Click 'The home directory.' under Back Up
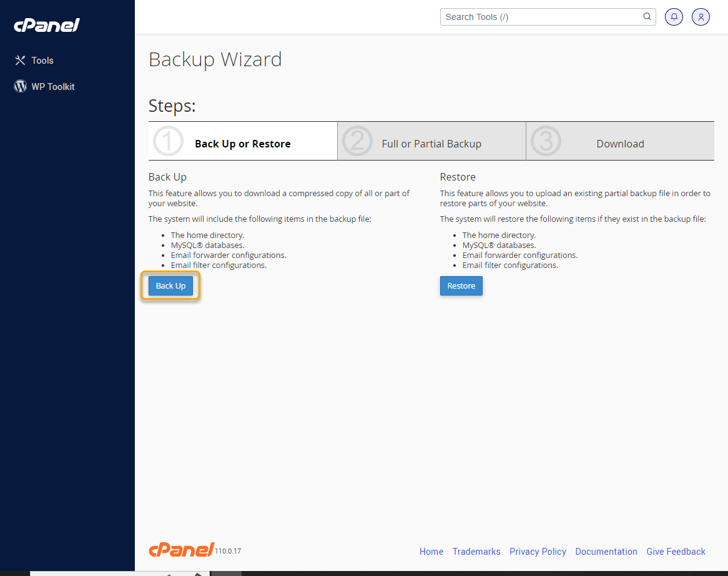 coord(207,235)
